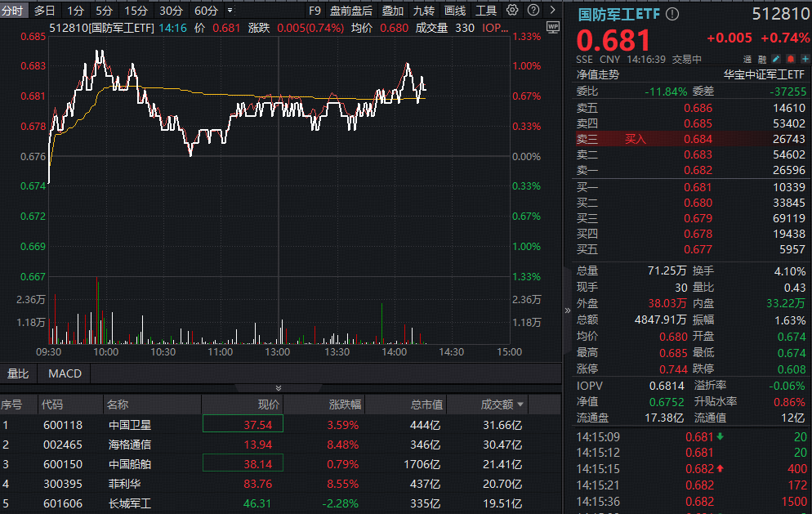Toggle 盘前盘后 pre/post market display
This screenshot has height=514, width=812.
[351, 11]
